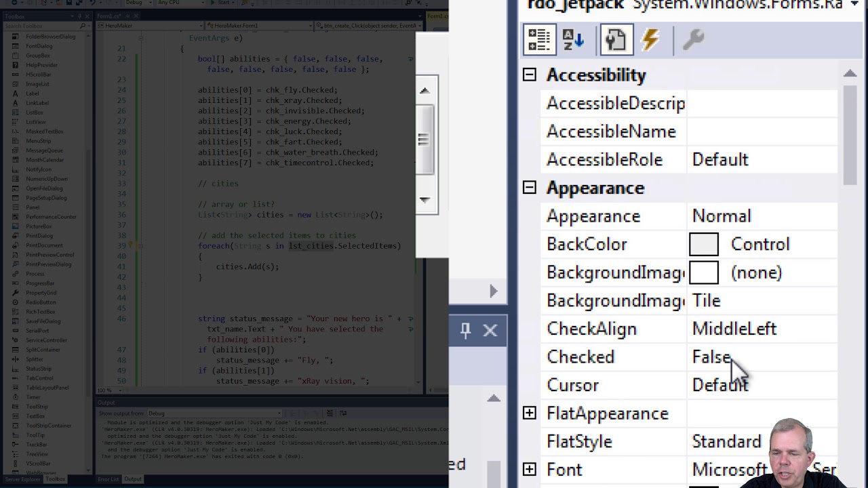Collapse the Appearance category
Viewport: 868px width, 488px height.
pyautogui.click(x=530, y=188)
